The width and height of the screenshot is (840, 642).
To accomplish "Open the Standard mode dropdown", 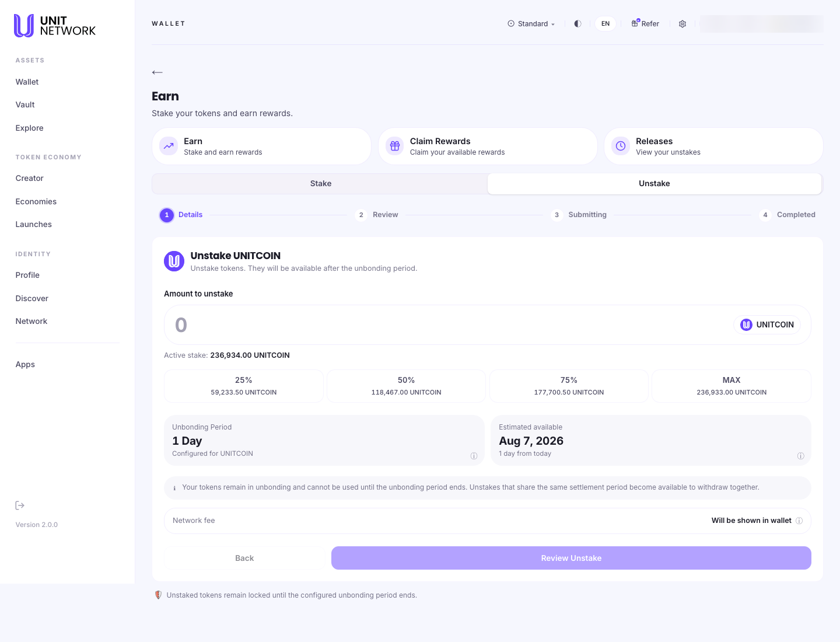I will 531,24.
